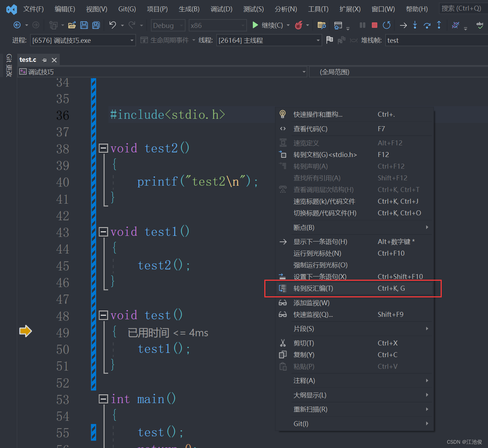
Task: Open the Git(G) menu
Action: pyautogui.click(x=127, y=9)
